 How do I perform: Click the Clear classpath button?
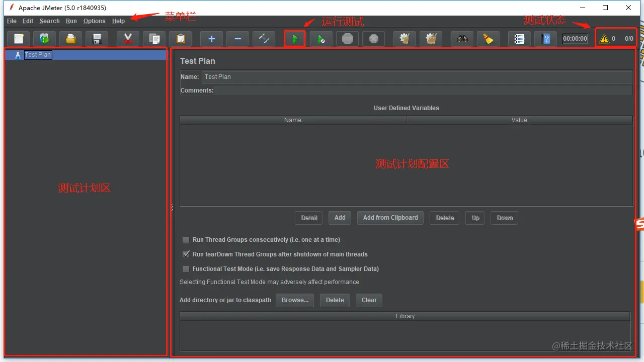point(369,300)
